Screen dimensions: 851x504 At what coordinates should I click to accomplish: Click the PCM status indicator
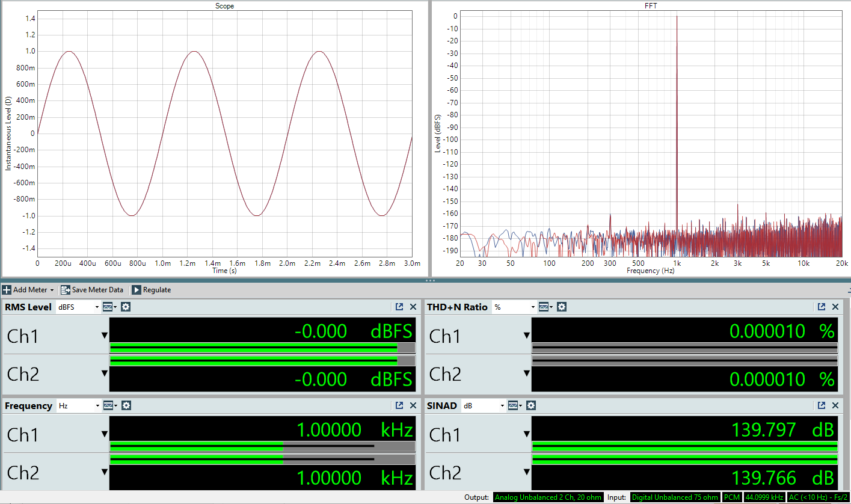[x=731, y=497]
